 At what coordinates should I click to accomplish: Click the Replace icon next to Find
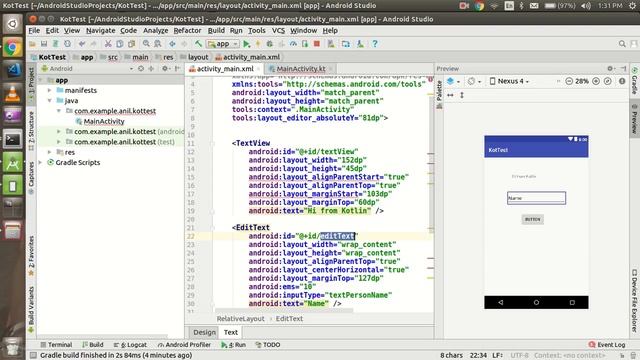[158, 44]
